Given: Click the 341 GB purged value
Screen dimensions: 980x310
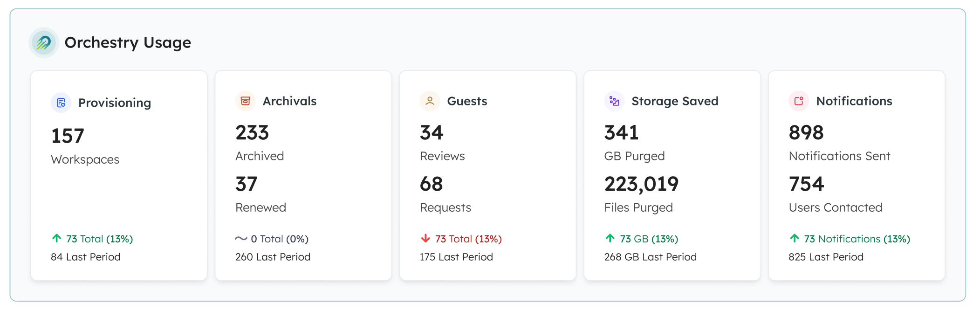Looking at the screenshot, I should pos(621,133).
